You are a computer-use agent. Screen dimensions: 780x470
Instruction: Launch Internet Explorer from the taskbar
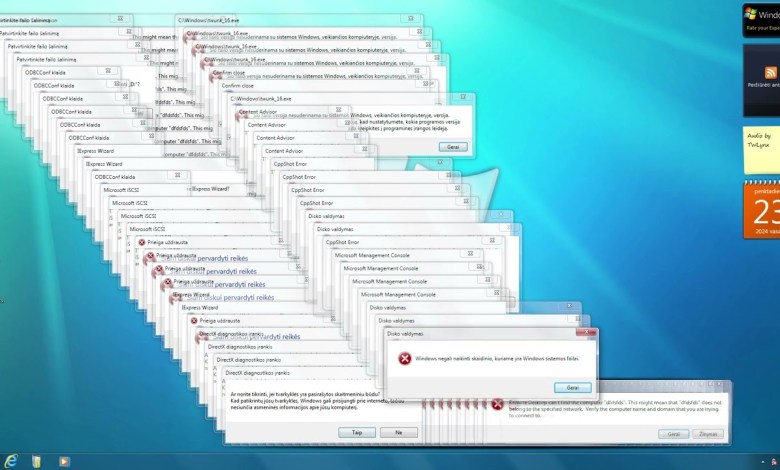(10, 461)
